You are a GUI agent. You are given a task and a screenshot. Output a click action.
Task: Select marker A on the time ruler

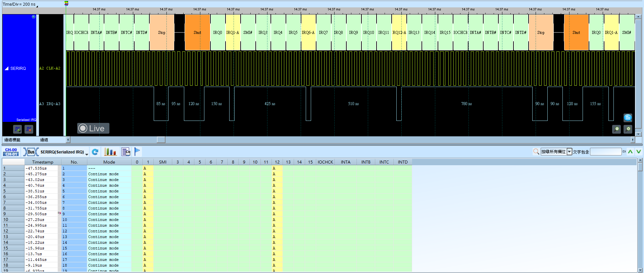66,3
